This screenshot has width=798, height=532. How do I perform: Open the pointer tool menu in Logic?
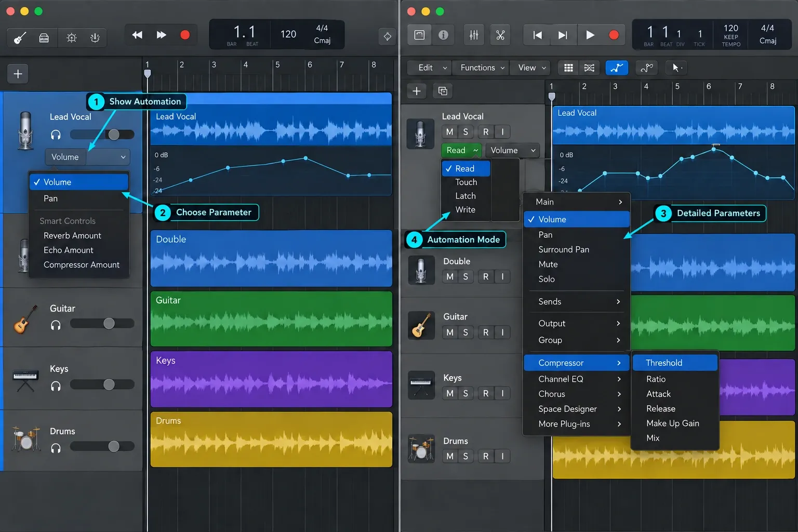click(x=677, y=68)
